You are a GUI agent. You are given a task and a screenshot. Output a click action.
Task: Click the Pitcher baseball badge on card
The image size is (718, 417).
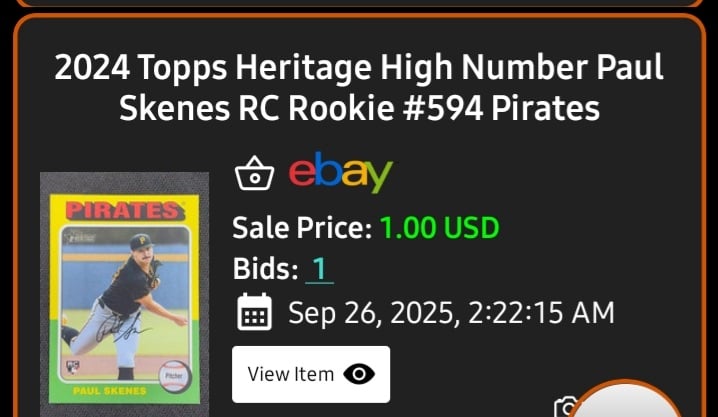174,376
